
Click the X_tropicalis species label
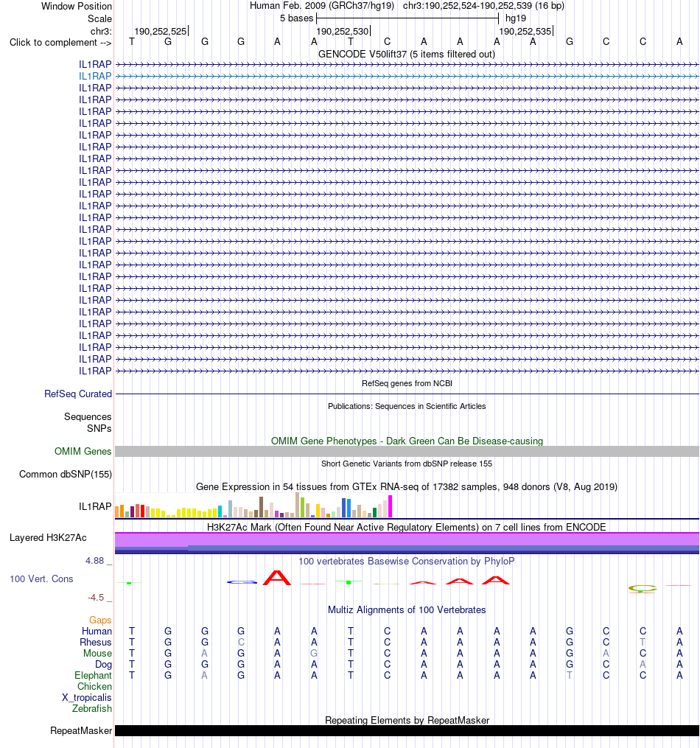pos(87,697)
